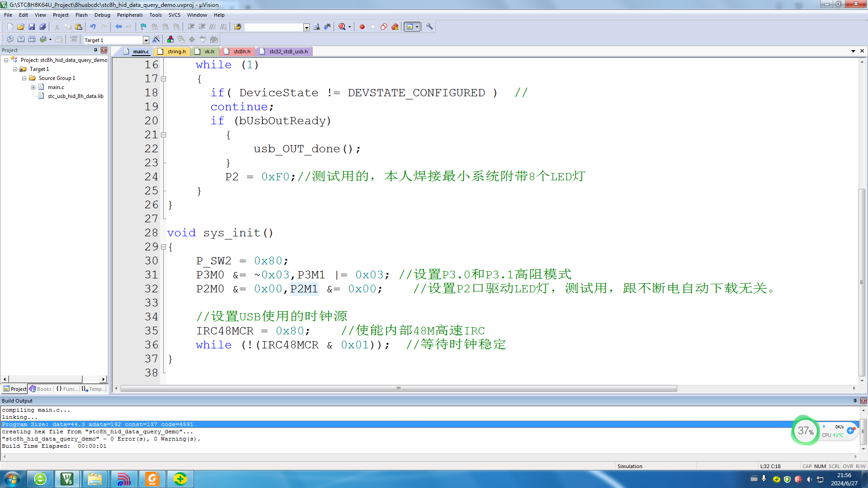
Task: Expand main.c in project tree
Action: click(33, 87)
